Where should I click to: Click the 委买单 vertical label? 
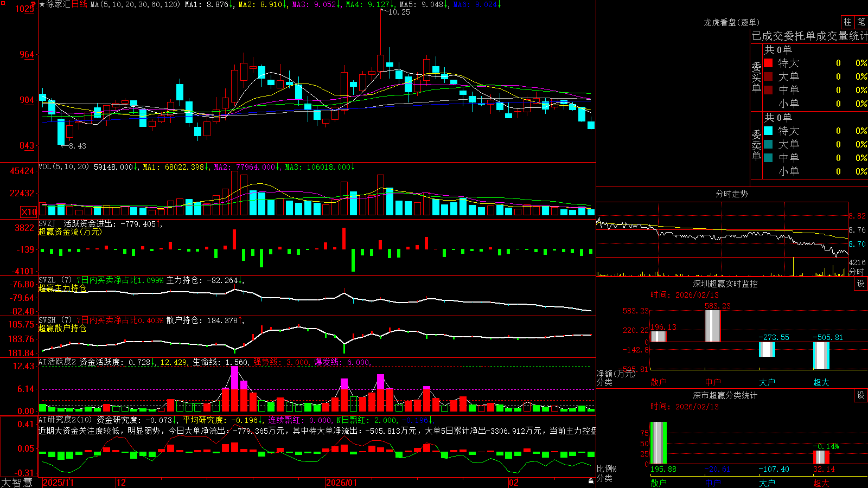756,77
